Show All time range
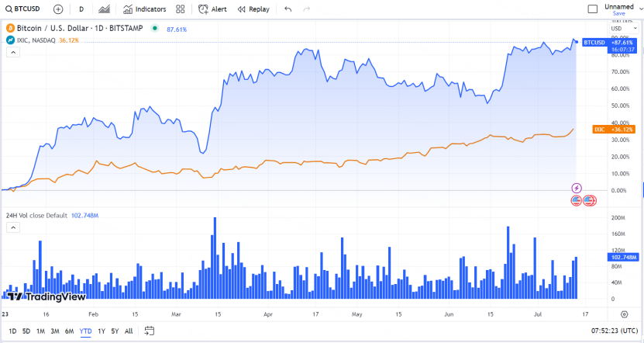The width and height of the screenshot is (644, 343). [x=129, y=331]
